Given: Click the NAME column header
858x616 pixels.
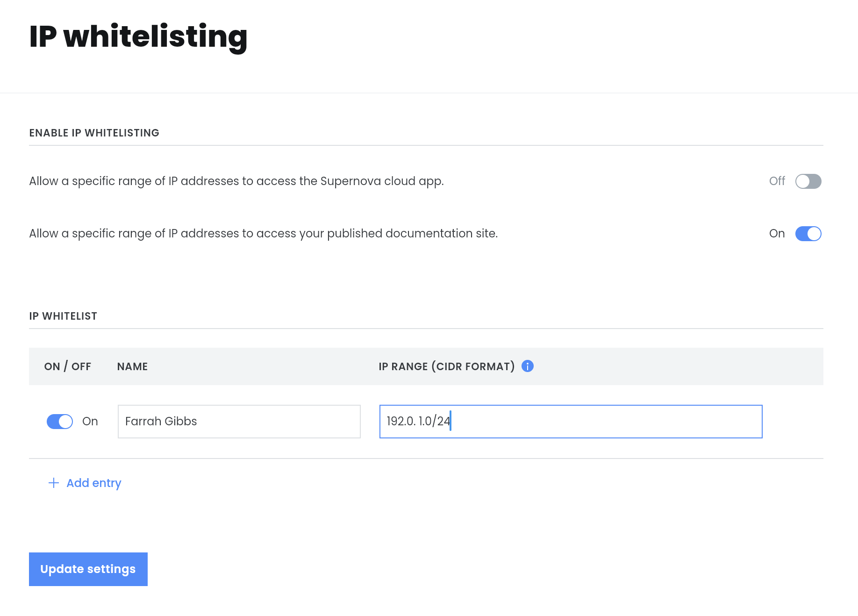Looking at the screenshot, I should 132,366.
